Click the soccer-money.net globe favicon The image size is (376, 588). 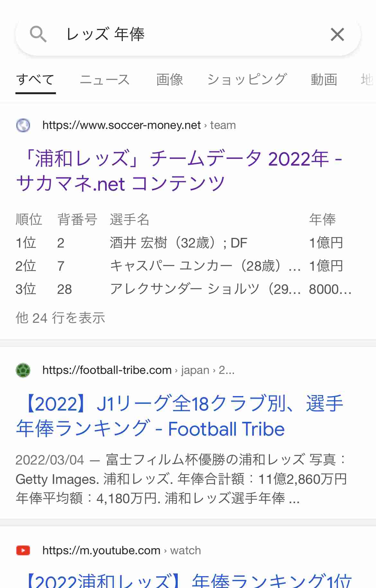tap(23, 125)
